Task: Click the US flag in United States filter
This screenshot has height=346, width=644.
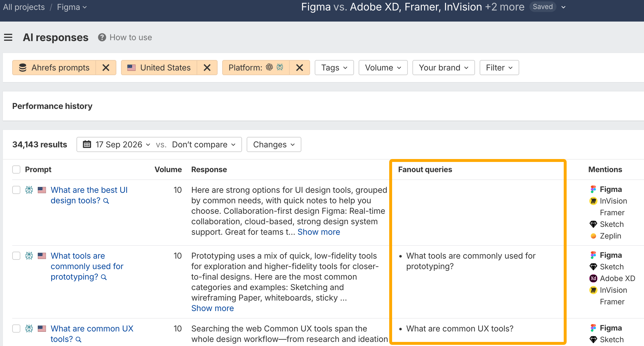Action: [x=131, y=68]
